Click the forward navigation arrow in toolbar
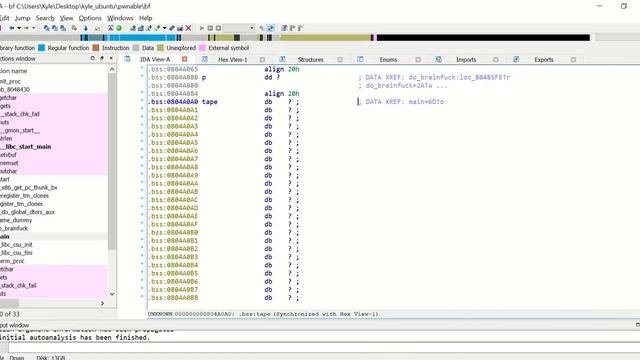This screenshot has height=360, width=640. 27,28
